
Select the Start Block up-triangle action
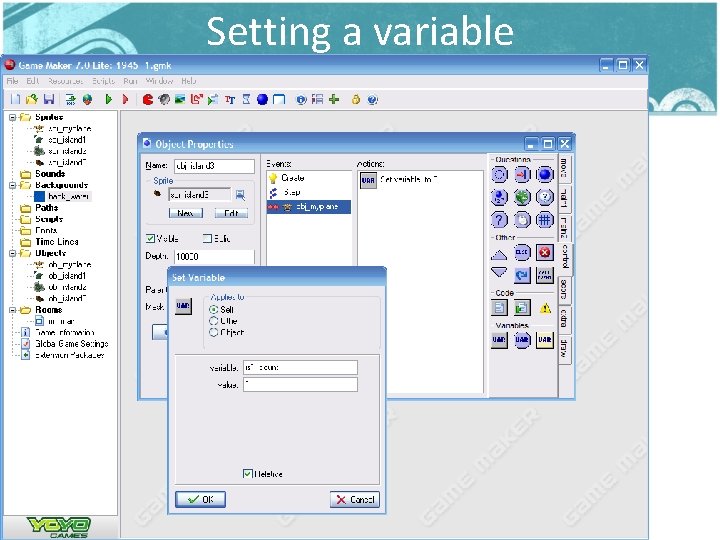[x=499, y=254]
